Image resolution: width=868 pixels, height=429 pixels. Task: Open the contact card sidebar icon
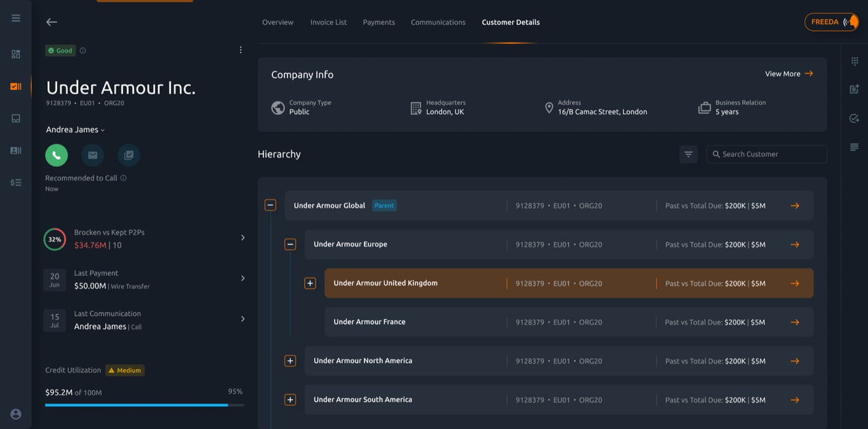tap(16, 150)
